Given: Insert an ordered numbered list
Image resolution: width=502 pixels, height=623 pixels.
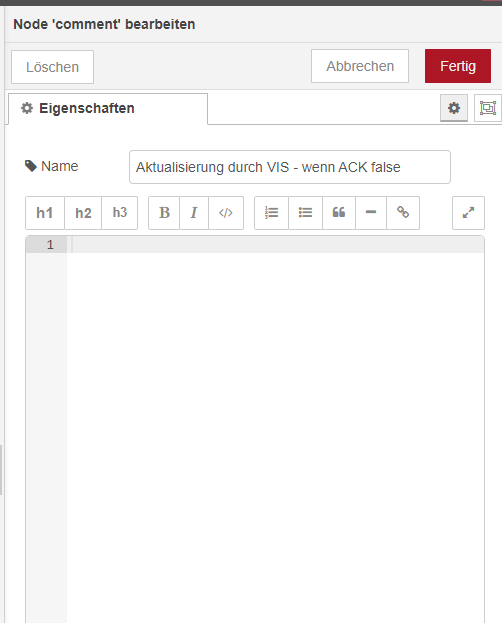Looking at the screenshot, I should pos(271,213).
